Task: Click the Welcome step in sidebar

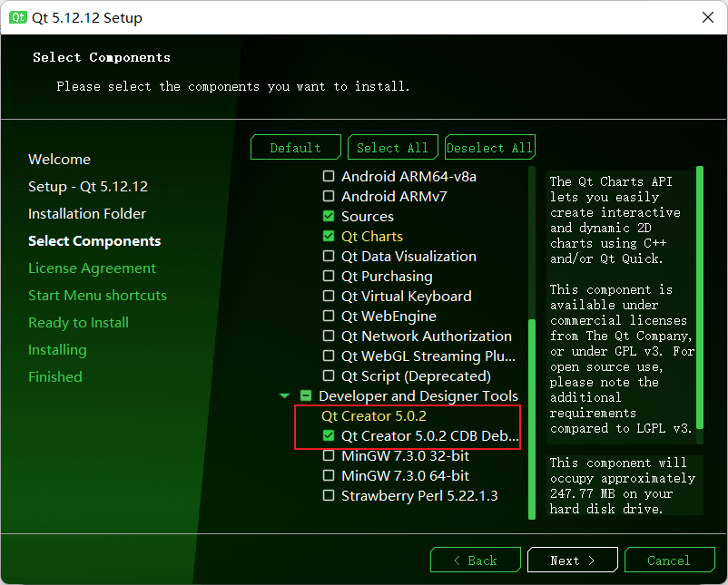Action: (x=59, y=159)
